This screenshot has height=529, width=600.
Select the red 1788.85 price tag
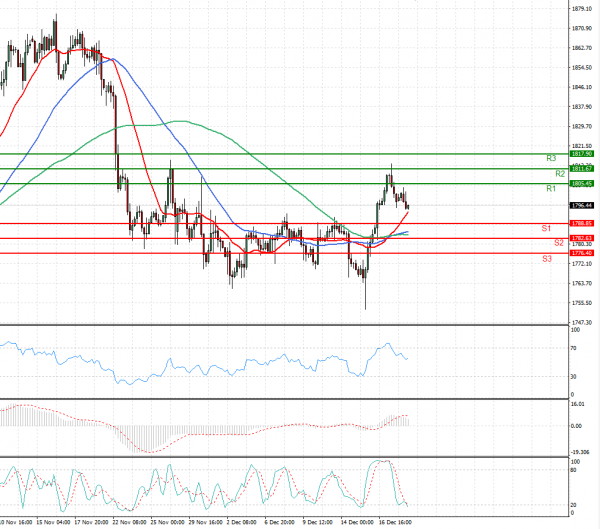click(582, 223)
